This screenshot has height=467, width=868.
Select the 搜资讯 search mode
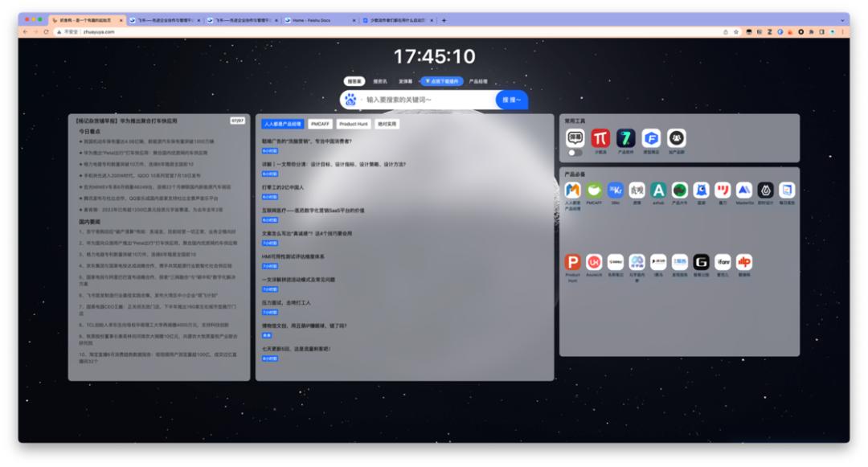pos(379,81)
